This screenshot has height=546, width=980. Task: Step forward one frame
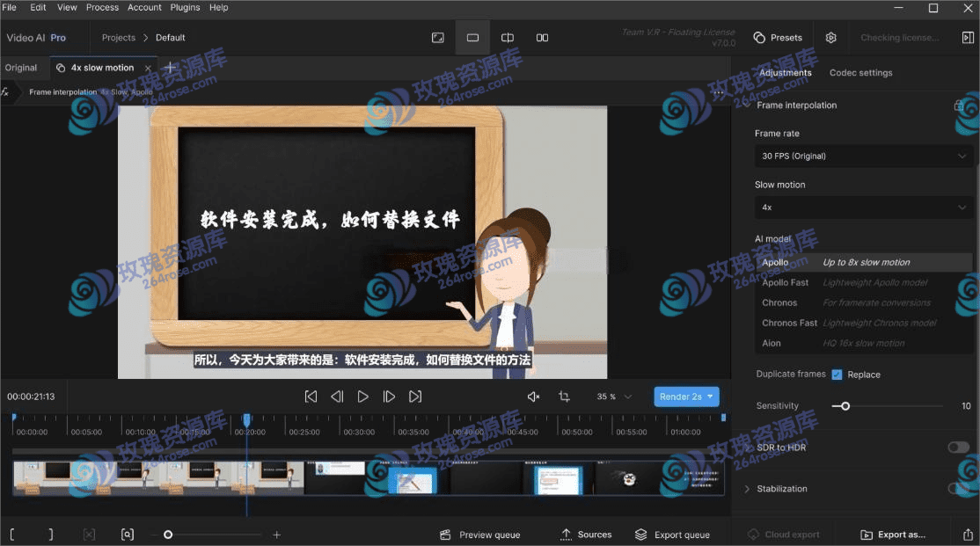389,397
